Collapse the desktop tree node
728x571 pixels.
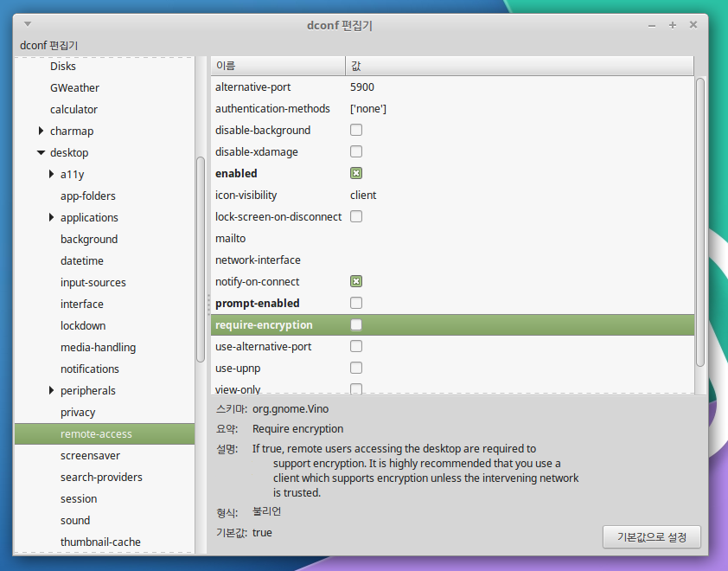41,153
